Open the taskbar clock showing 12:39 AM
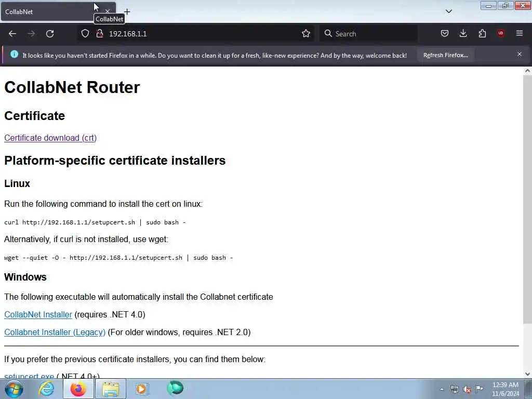 (x=506, y=389)
